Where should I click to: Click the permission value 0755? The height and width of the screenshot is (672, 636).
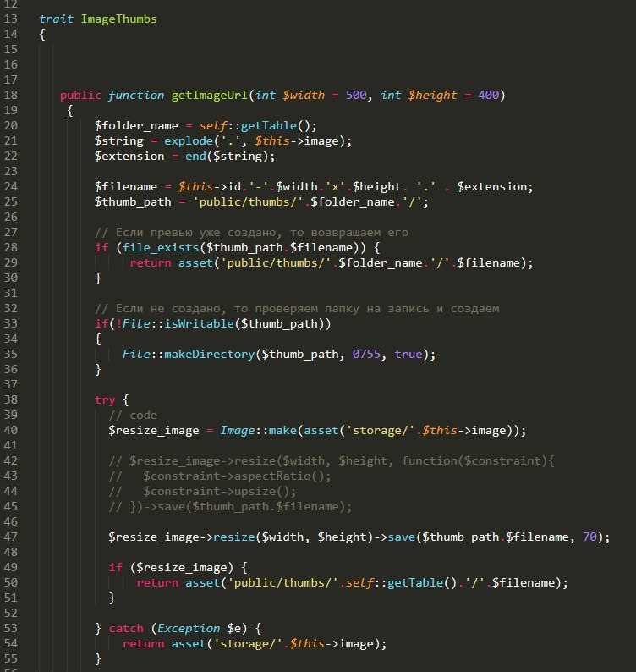(366, 355)
